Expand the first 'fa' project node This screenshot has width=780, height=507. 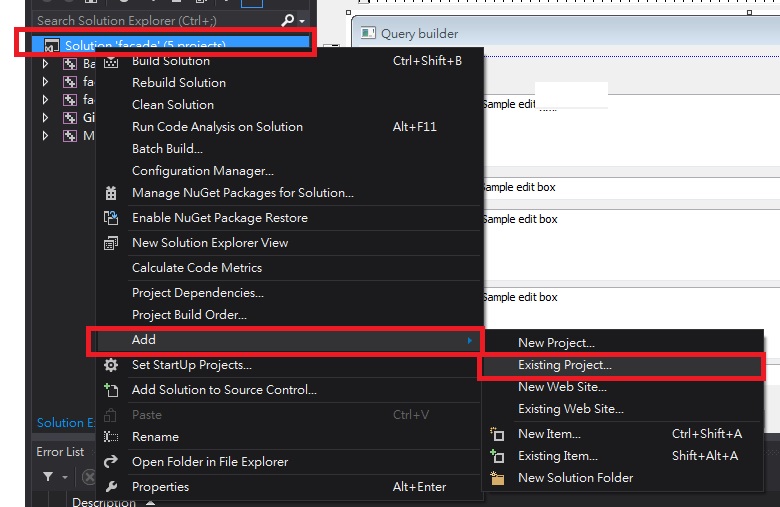[45, 82]
